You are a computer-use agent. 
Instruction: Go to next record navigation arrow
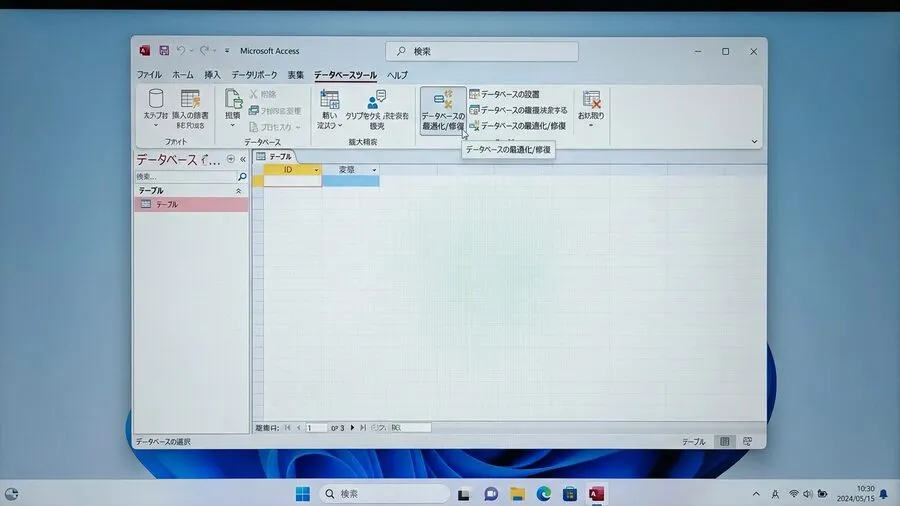[x=352, y=427]
